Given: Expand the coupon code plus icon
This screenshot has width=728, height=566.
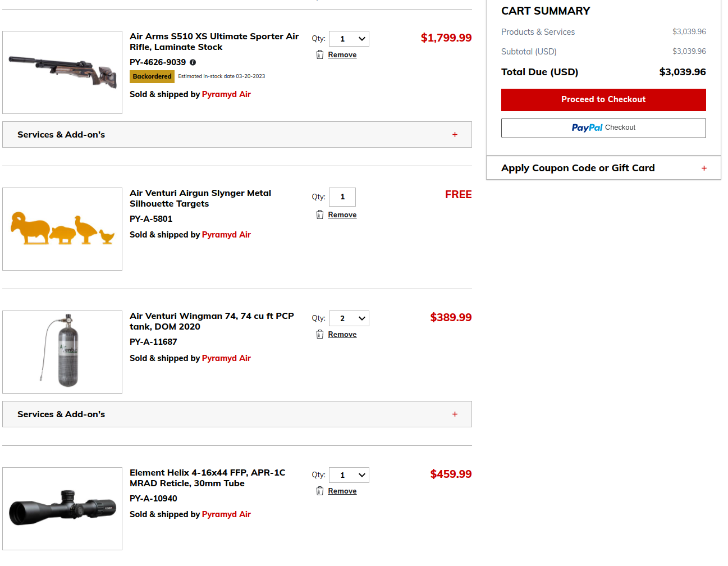Looking at the screenshot, I should [704, 168].
